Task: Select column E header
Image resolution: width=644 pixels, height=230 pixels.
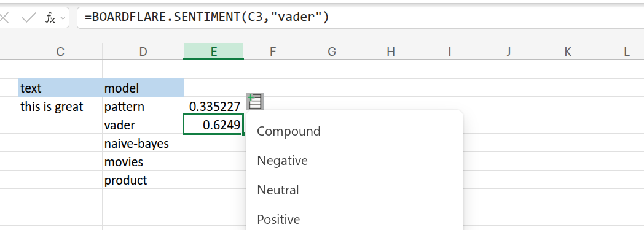Action: point(214,52)
